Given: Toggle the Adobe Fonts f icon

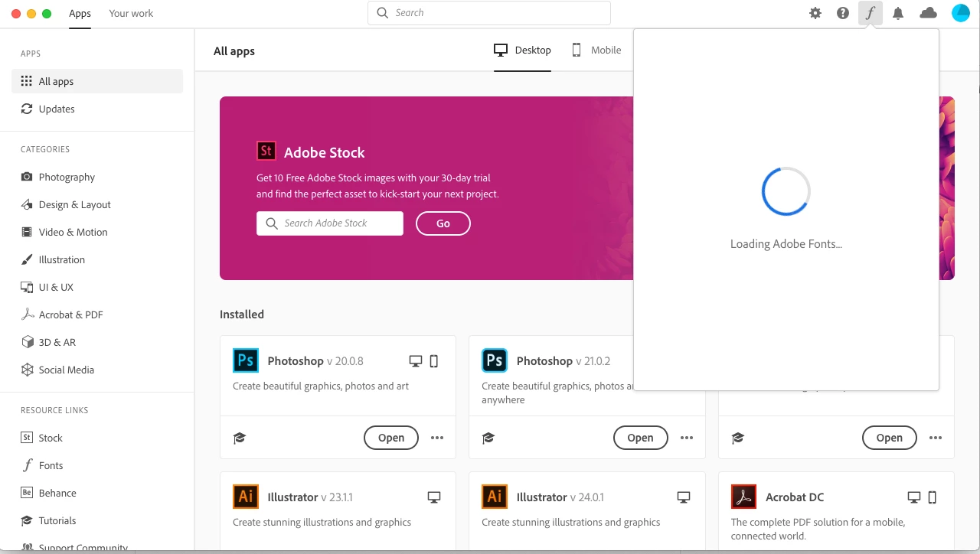Looking at the screenshot, I should [x=871, y=13].
